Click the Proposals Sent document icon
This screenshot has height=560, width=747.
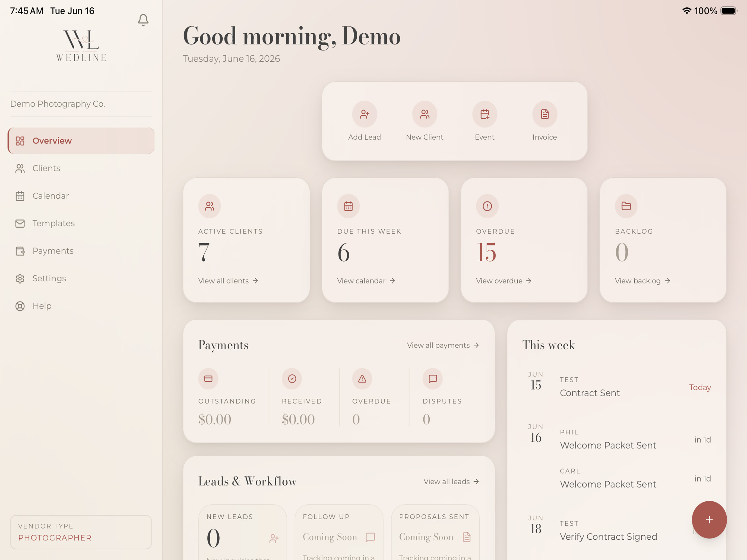pyautogui.click(x=466, y=537)
